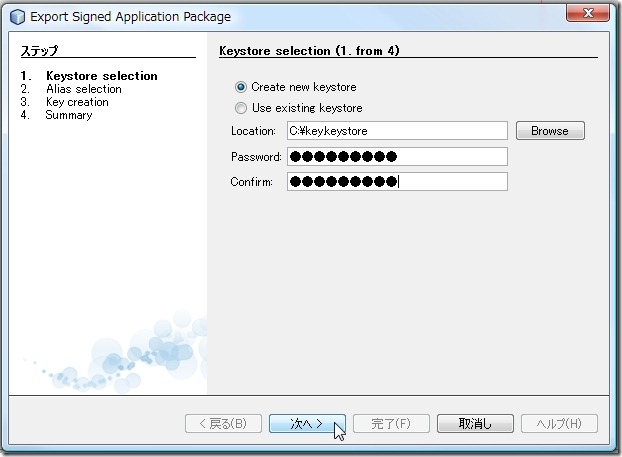Click the 戻る(B) back button
Screen dimensions: 622x457
pos(223,424)
